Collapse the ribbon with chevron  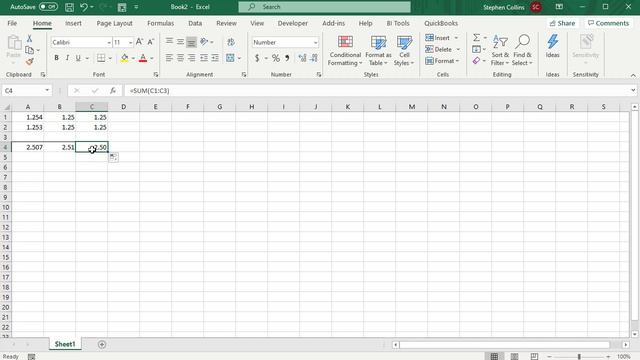coord(633,76)
